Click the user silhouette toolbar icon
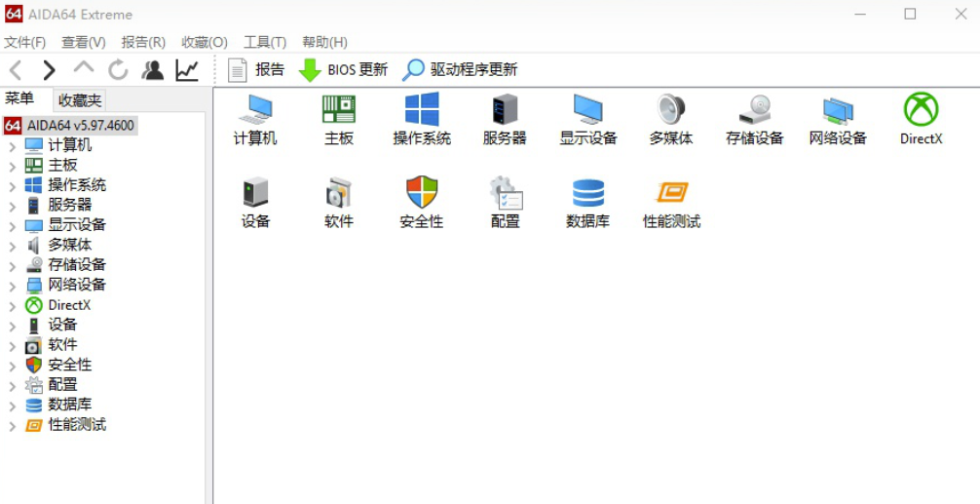Image resolution: width=980 pixels, height=504 pixels. coord(153,70)
